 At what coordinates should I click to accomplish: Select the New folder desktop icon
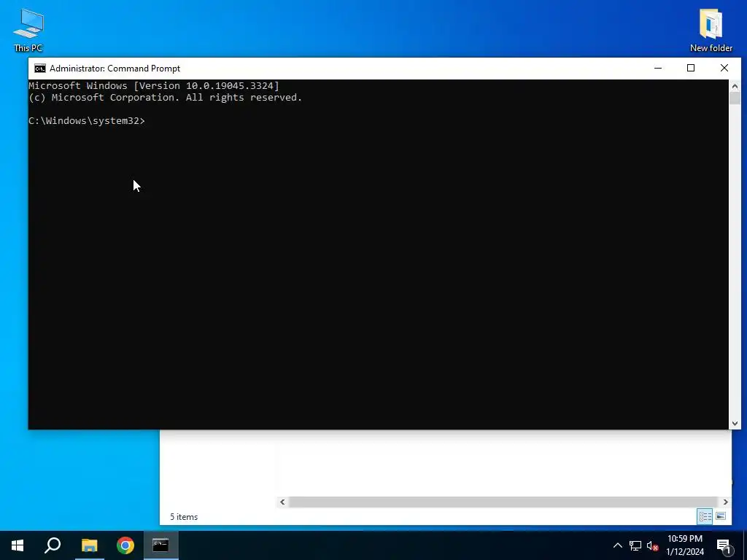pos(711,29)
